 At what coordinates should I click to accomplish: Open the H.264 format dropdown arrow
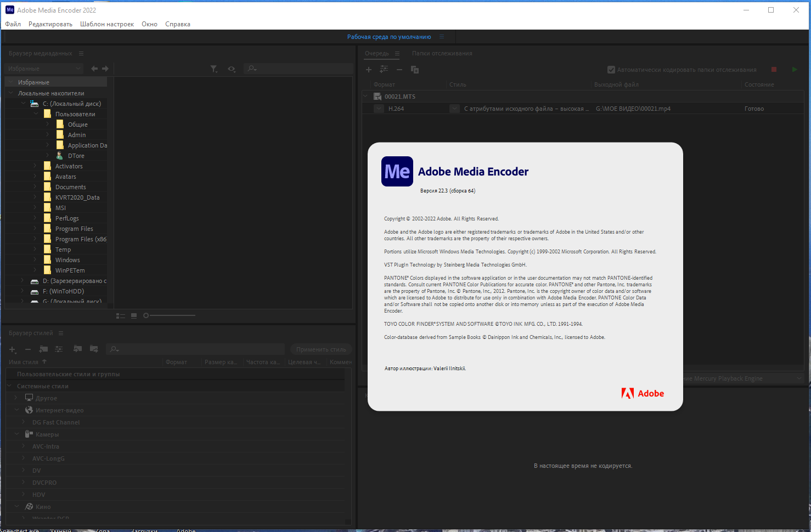379,109
